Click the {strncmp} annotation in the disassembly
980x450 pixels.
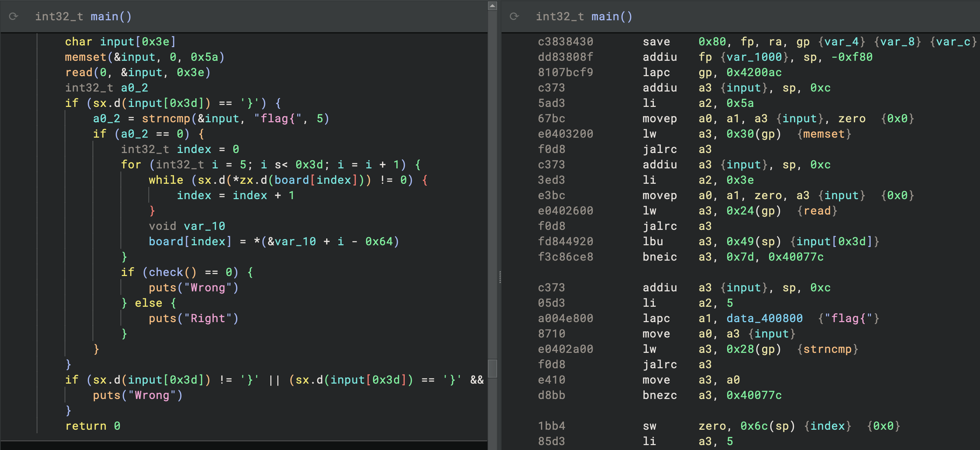(827, 349)
